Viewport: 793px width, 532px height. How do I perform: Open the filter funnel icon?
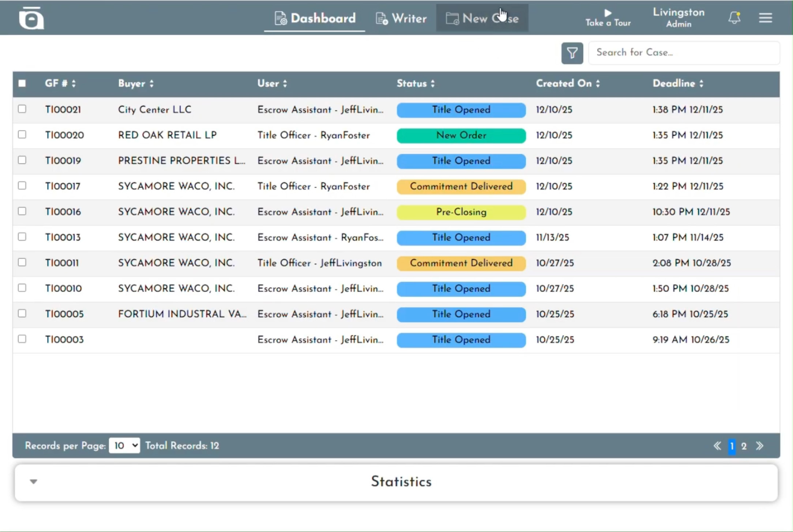coord(572,53)
